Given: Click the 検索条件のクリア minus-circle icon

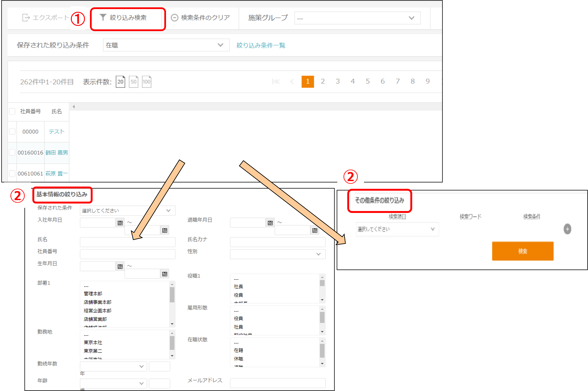Looking at the screenshot, I should tap(174, 18).
